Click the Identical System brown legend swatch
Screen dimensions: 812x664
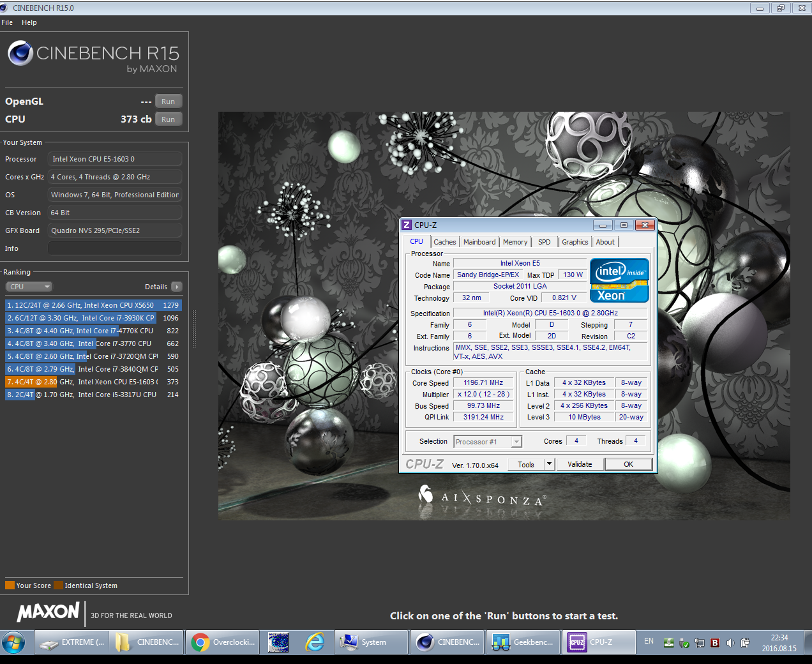59,585
